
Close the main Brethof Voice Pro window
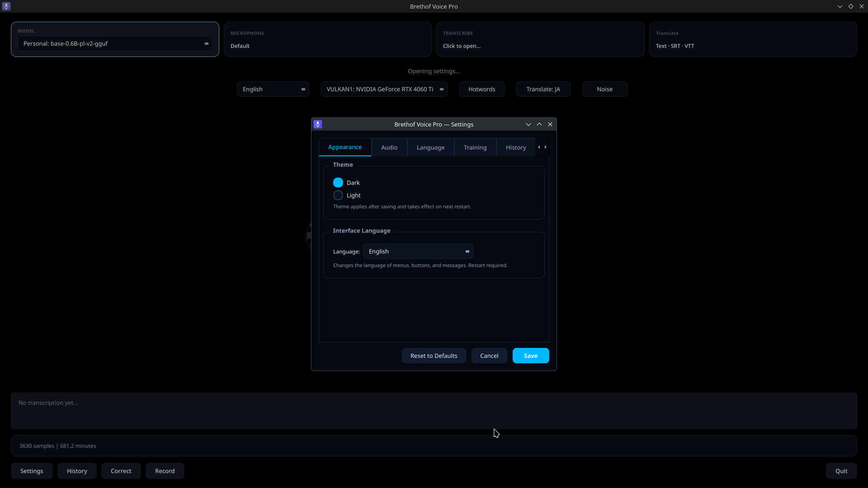[x=862, y=6]
